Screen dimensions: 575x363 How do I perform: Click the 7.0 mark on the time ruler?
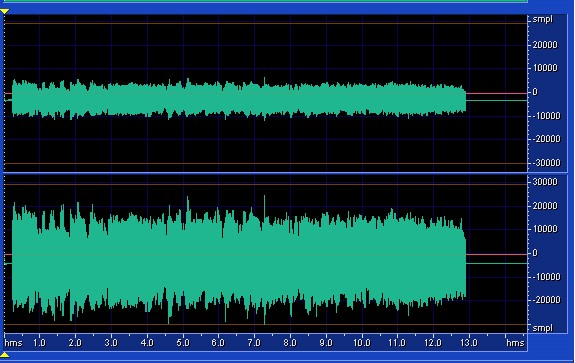coord(254,343)
